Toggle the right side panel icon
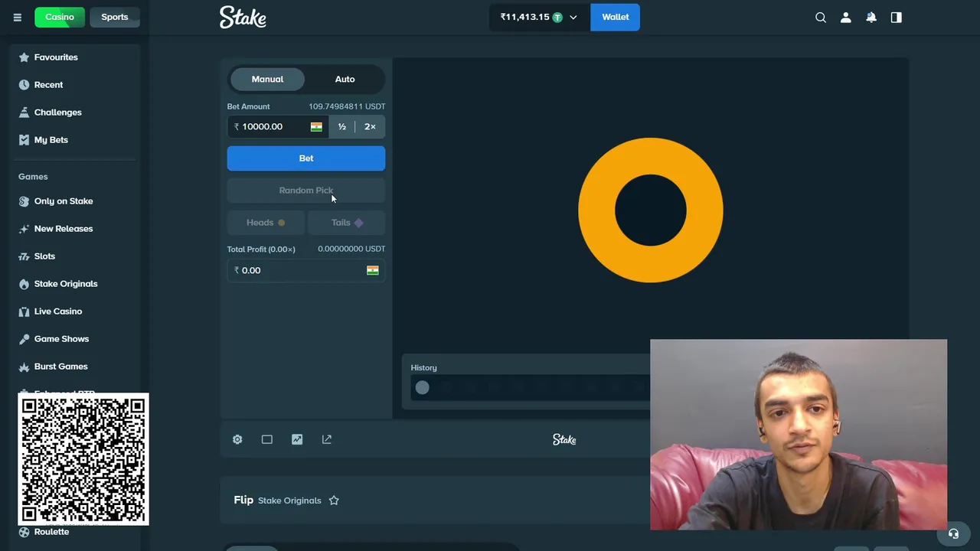The width and height of the screenshot is (980, 551). point(897,17)
